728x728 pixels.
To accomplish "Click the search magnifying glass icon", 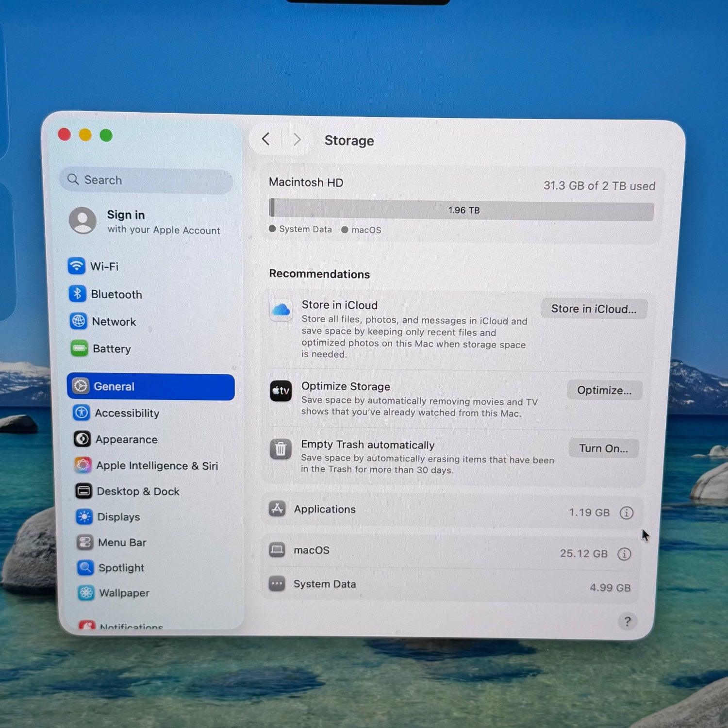I will click(x=73, y=179).
